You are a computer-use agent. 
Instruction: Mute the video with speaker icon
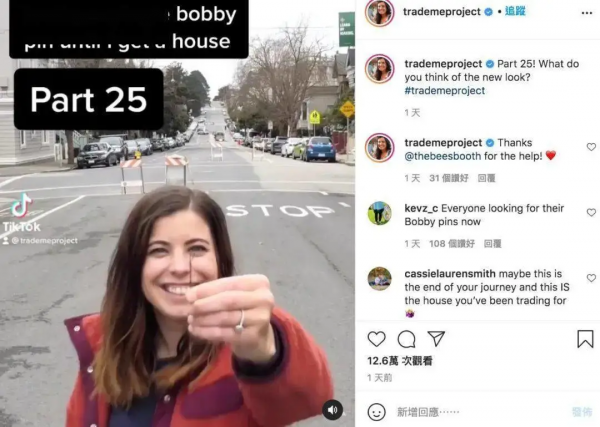point(332,410)
